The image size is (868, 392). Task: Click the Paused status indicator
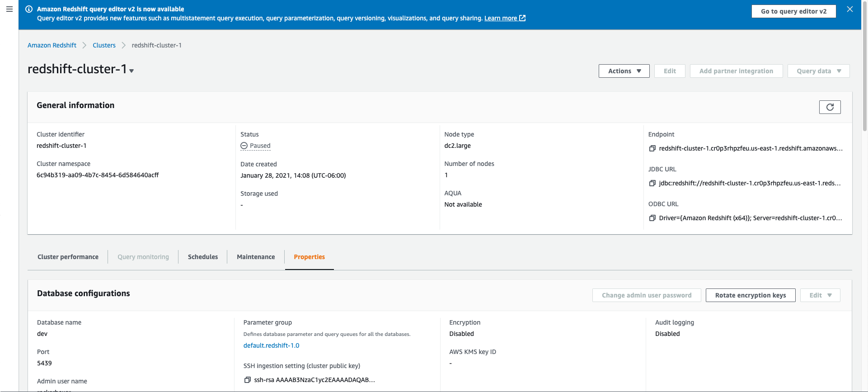256,146
